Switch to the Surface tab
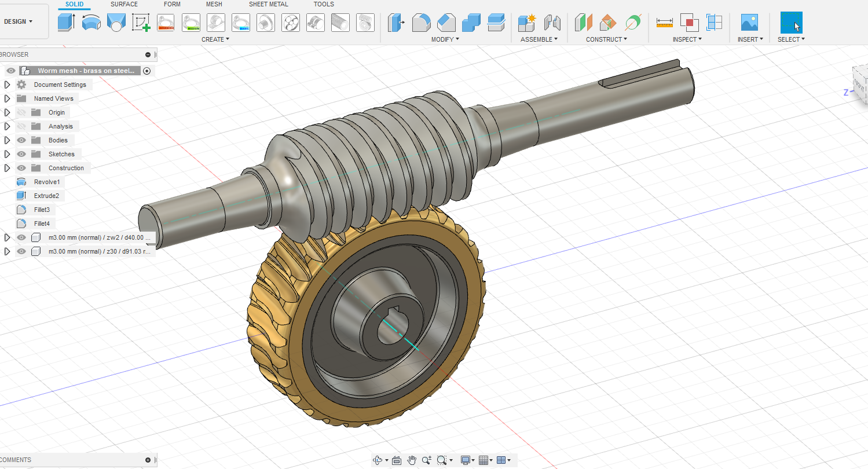The width and height of the screenshot is (868, 469). [x=124, y=5]
